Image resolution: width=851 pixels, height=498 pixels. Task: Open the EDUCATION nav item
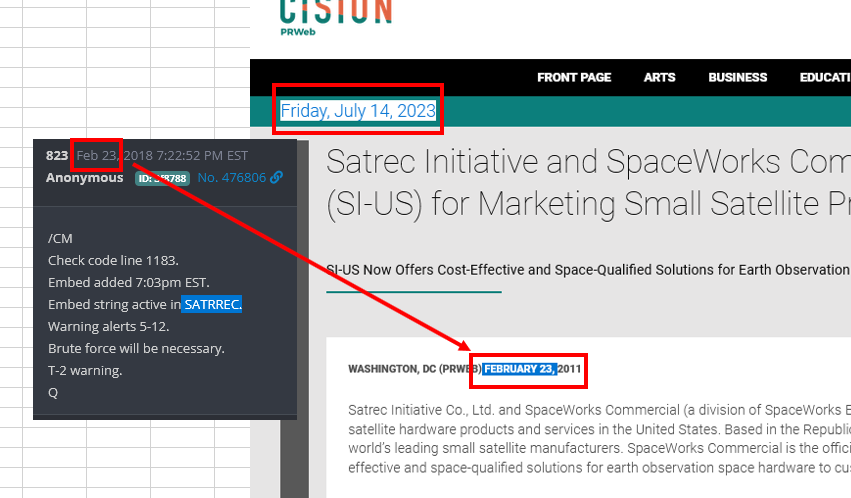(x=825, y=78)
